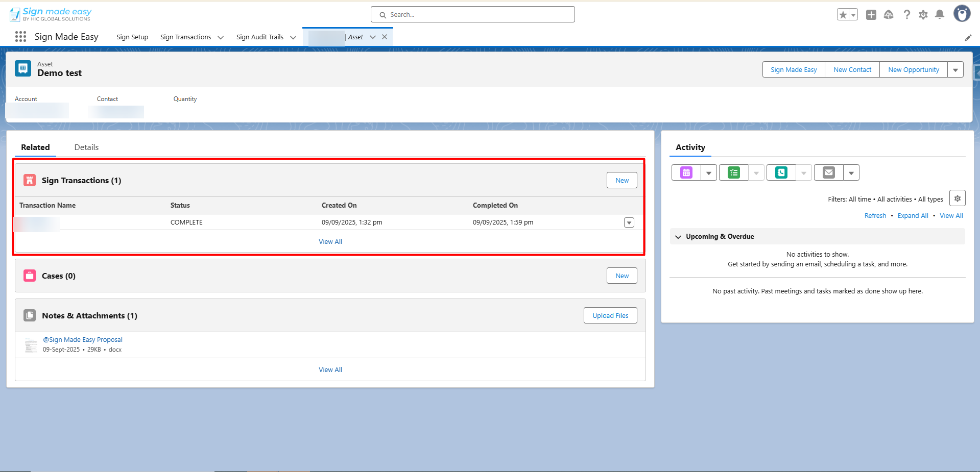The image size is (980, 472).
Task: Open the Notifications bell icon
Action: pyautogui.click(x=940, y=15)
